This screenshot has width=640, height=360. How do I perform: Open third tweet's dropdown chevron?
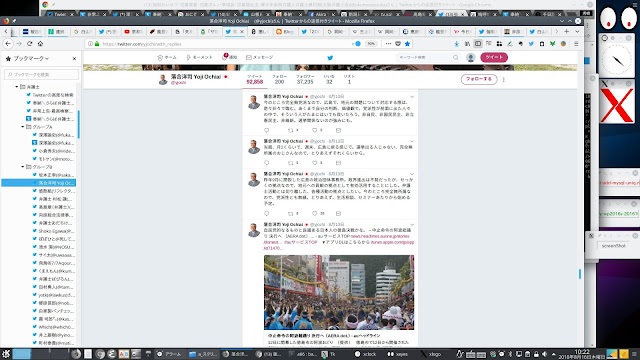(x=412, y=174)
